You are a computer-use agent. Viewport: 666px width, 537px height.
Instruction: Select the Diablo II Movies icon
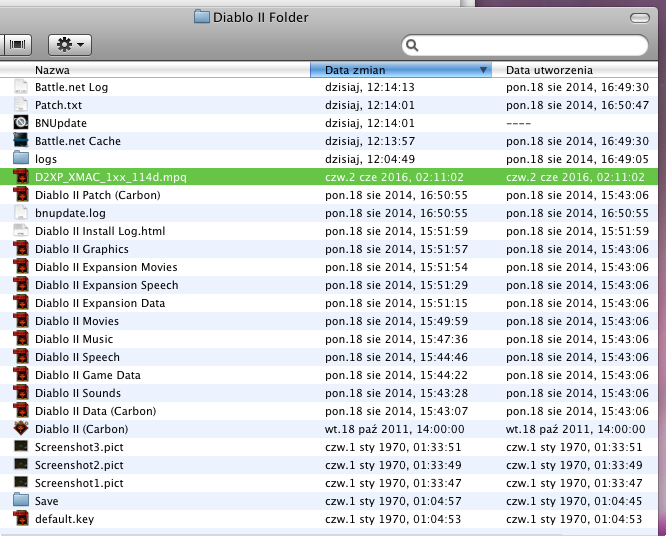[x=21, y=321]
